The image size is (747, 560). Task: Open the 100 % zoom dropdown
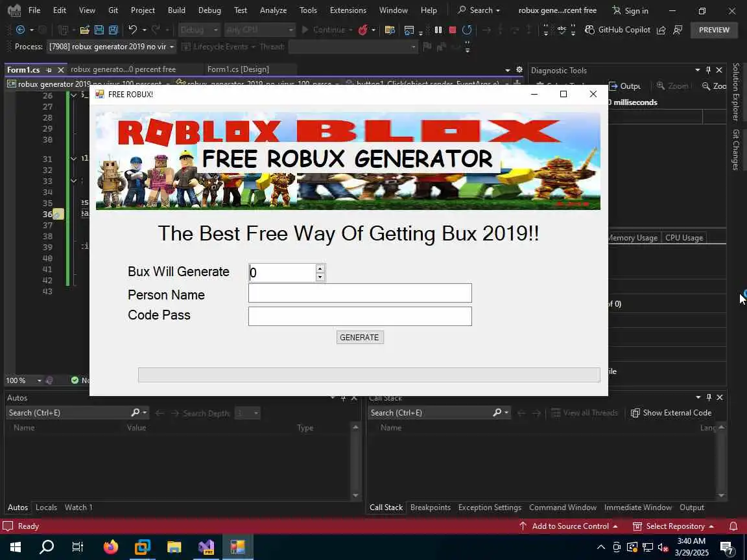(x=39, y=380)
